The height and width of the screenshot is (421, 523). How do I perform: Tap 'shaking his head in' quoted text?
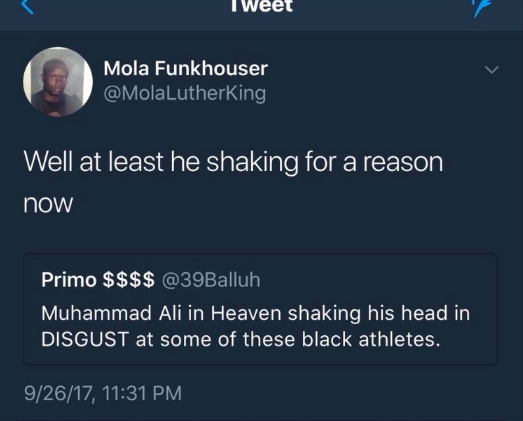coord(379,314)
